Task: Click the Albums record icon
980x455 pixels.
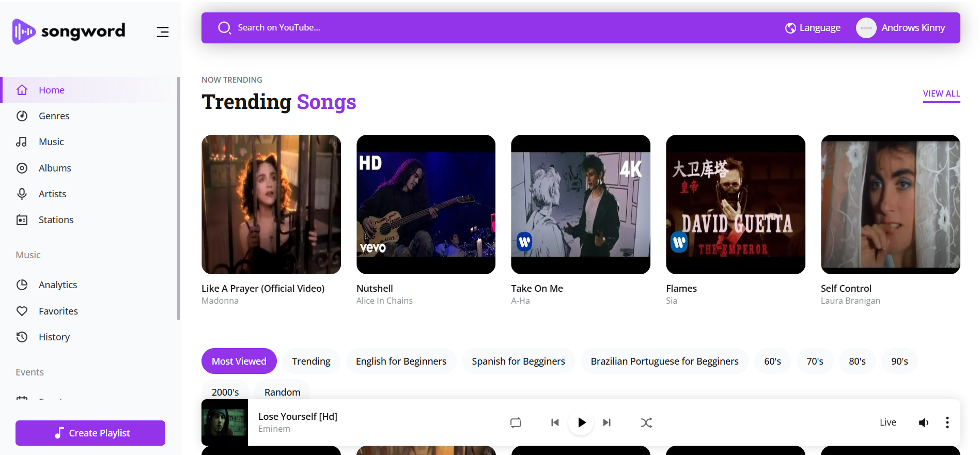Action: [x=22, y=168]
